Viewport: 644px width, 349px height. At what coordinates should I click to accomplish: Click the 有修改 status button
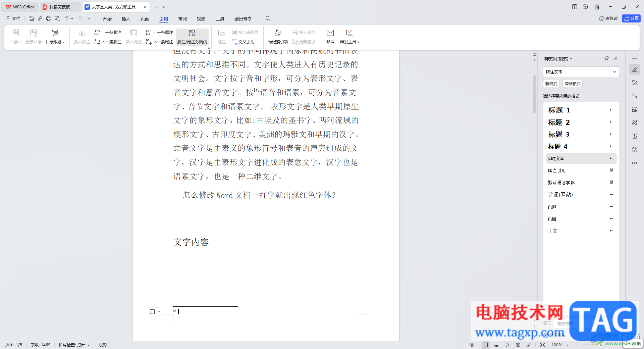(608, 18)
